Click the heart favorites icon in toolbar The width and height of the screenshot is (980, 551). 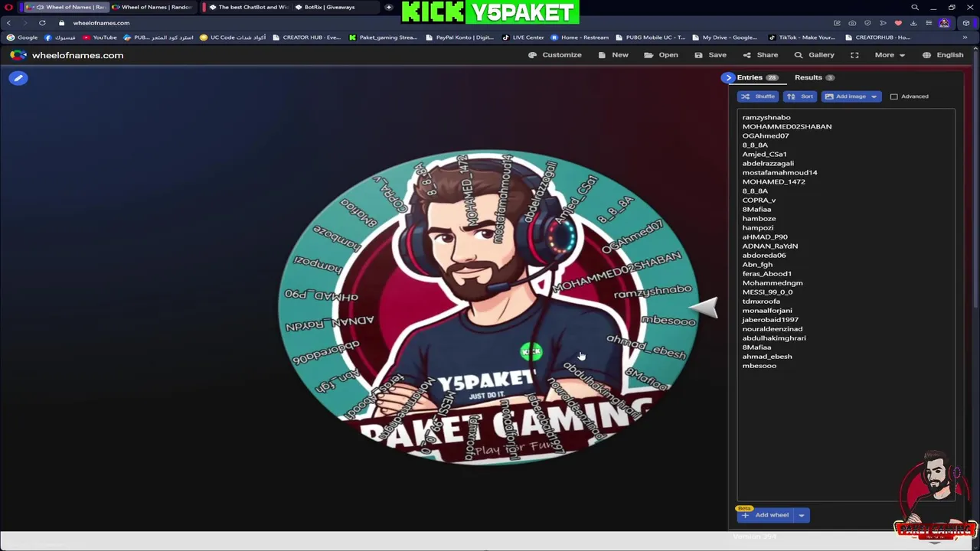coord(898,23)
